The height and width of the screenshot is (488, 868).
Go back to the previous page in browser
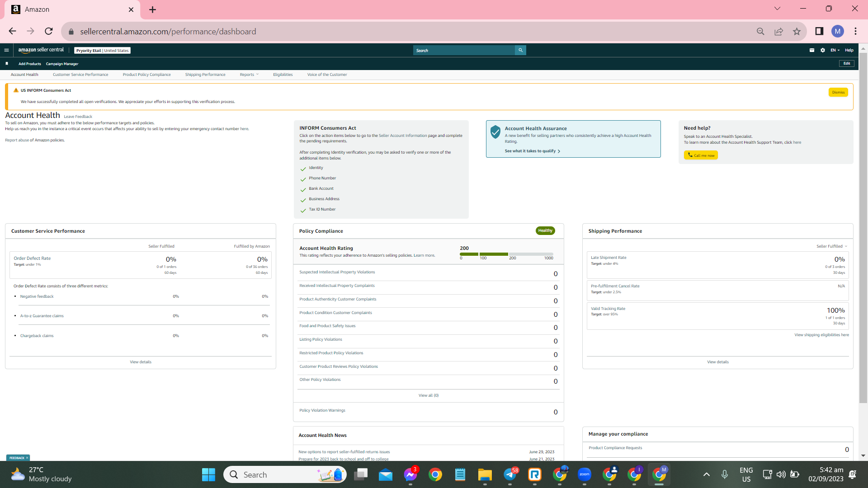(x=12, y=31)
